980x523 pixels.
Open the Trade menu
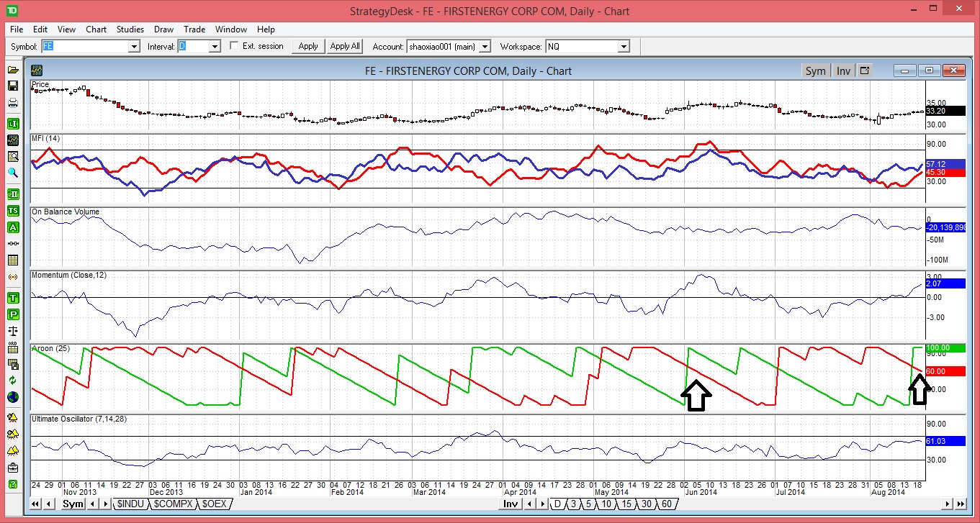coord(194,29)
